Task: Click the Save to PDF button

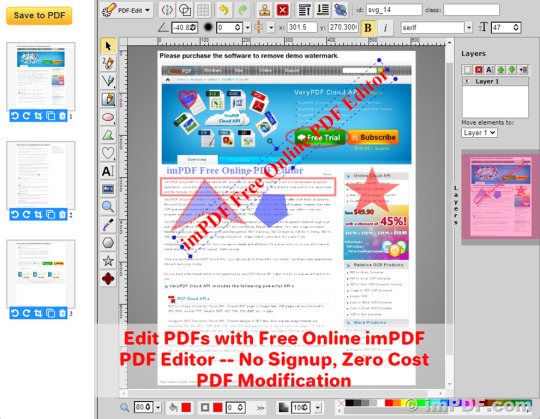Action: 39,15
